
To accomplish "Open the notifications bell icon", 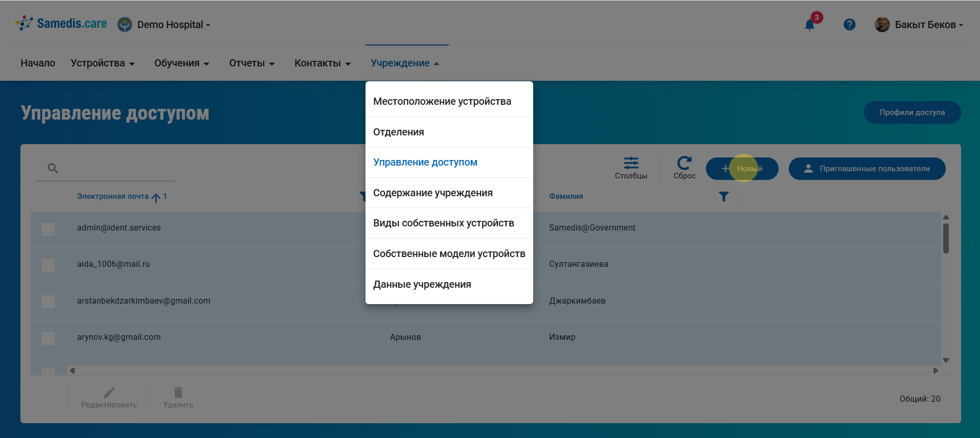I will pyautogui.click(x=809, y=25).
